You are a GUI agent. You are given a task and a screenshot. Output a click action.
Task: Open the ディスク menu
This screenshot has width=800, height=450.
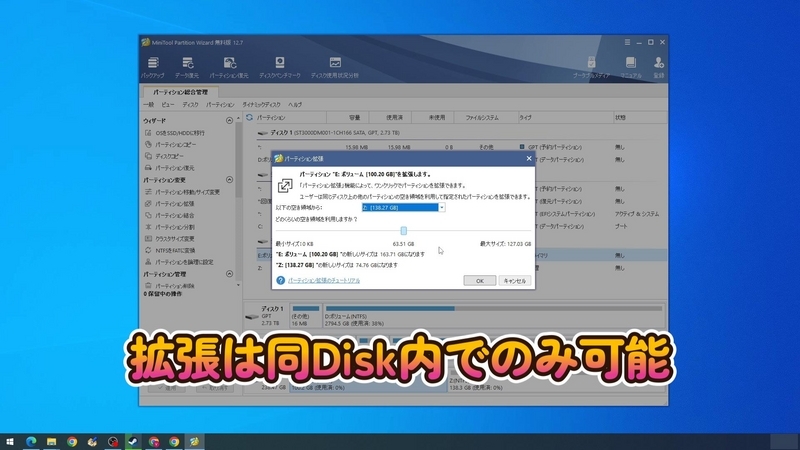click(x=190, y=105)
